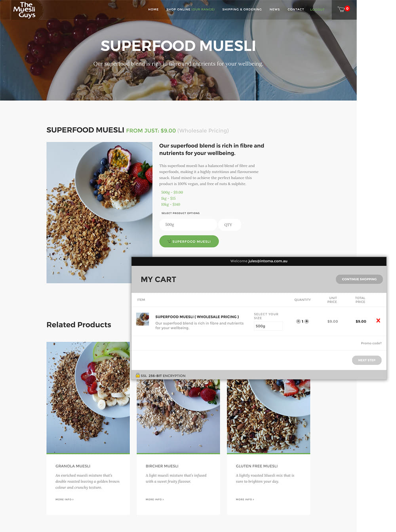
Task: Click Superfood Muesli cart item thumbnail
Action: click(143, 319)
